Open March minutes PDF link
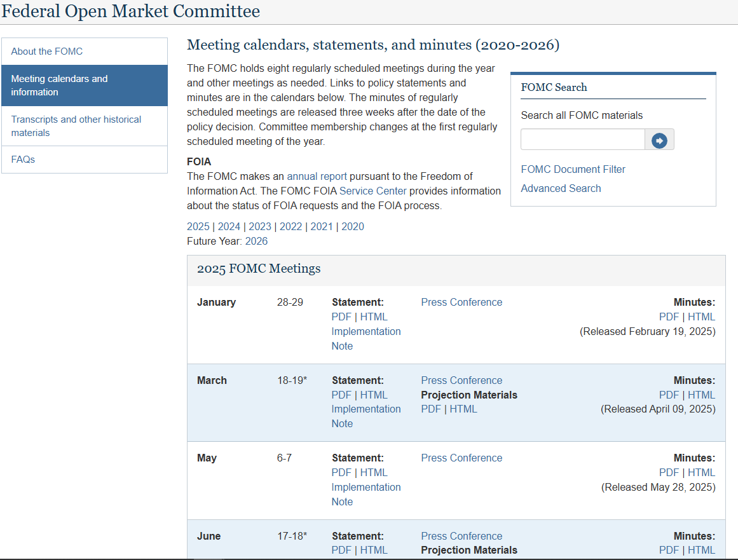Viewport: 738px width, 560px height. pyautogui.click(x=669, y=395)
